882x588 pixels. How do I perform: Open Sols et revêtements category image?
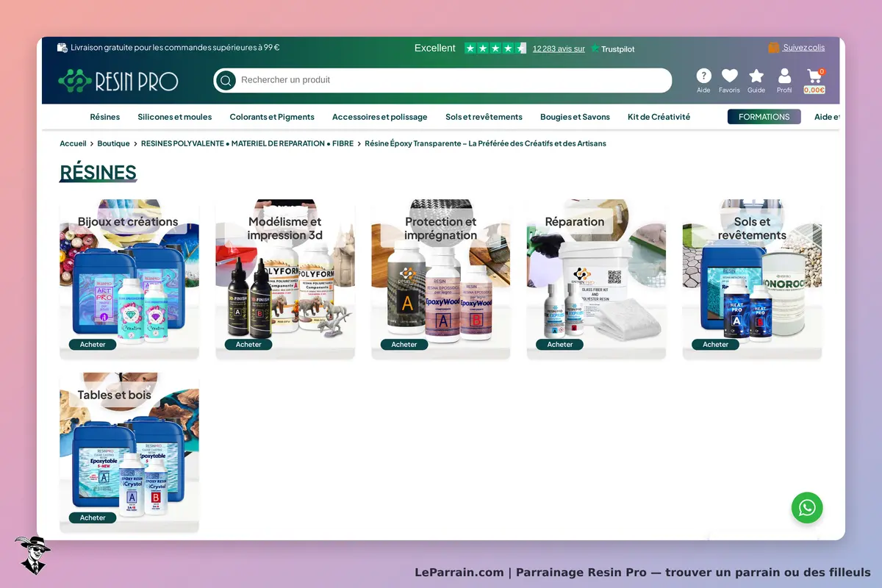[752, 279]
